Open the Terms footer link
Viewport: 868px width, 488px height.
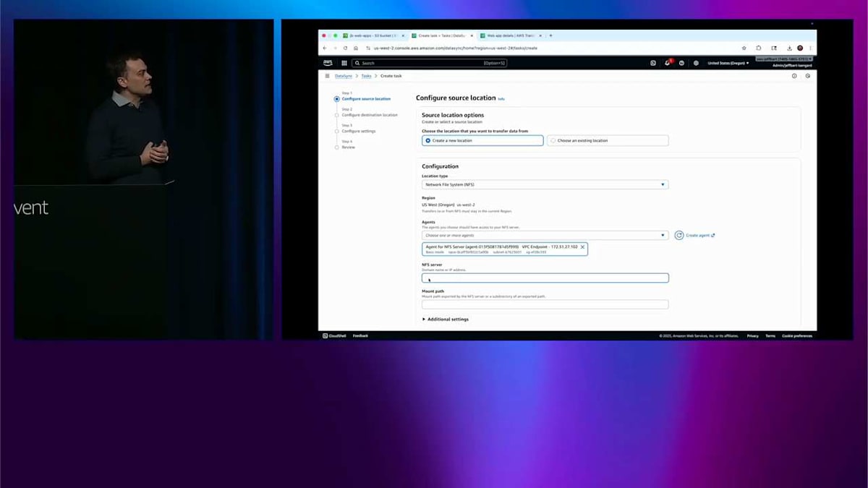point(770,336)
